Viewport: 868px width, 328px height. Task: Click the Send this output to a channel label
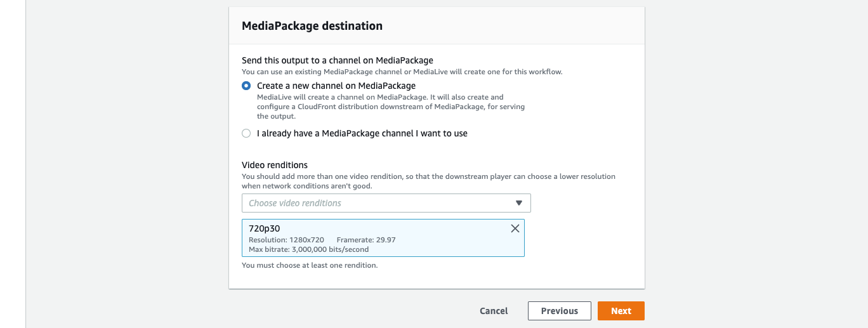[x=337, y=60]
